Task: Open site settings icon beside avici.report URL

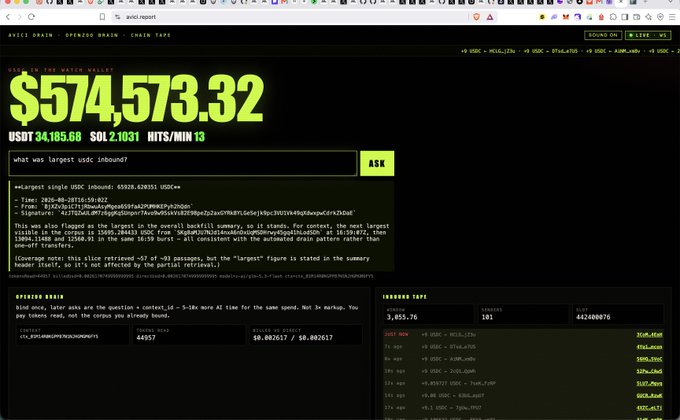Action: (x=118, y=17)
